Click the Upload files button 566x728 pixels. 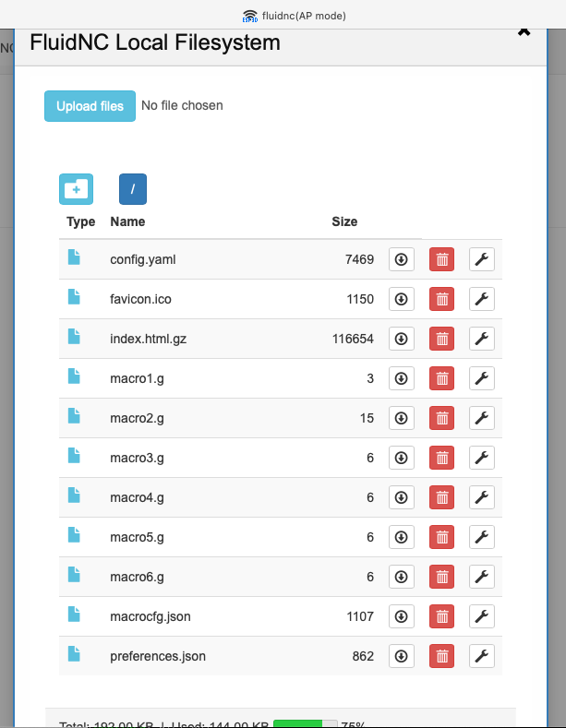click(x=90, y=106)
